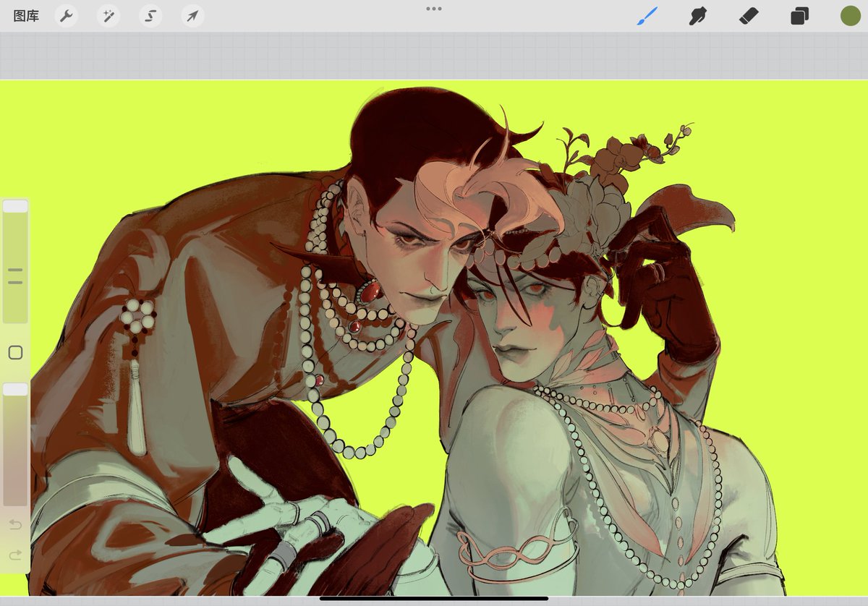Adjust the brush opacity slider
This screenshot has width=868, height=606.
[x=15, y=445]
